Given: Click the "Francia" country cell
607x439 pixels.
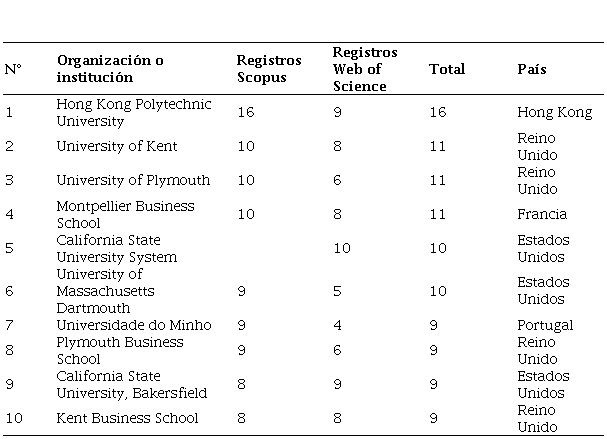Looking at the screenshot, I should (x=542, y=214).
